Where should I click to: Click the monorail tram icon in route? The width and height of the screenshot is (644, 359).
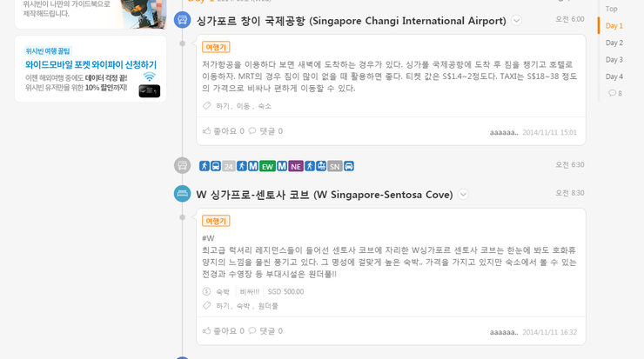321,166
